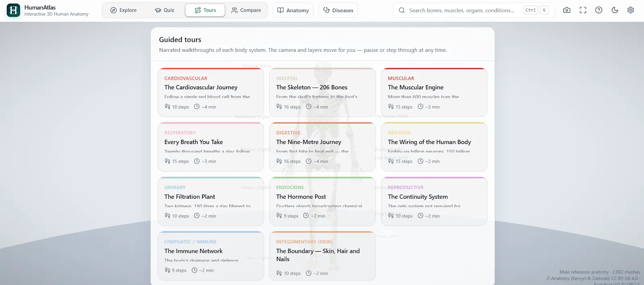Open the Diseases panel
Viewport: 644px width, 285px height.
coord(338,10)
